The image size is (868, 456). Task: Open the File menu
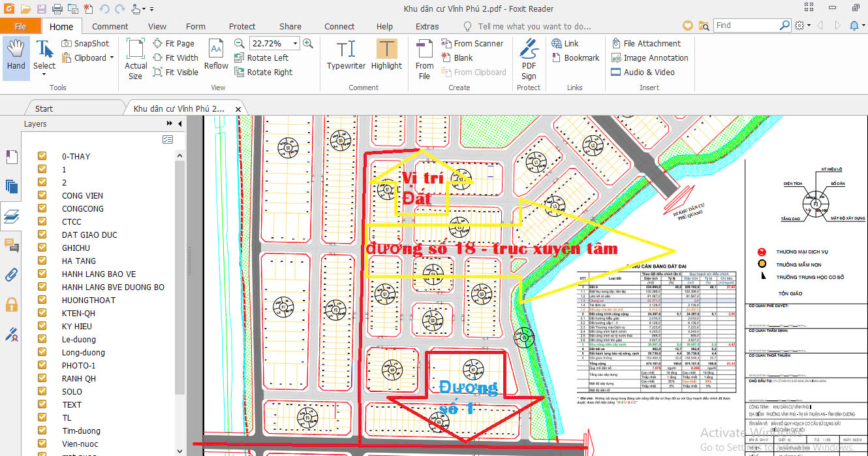coord(20,26)
